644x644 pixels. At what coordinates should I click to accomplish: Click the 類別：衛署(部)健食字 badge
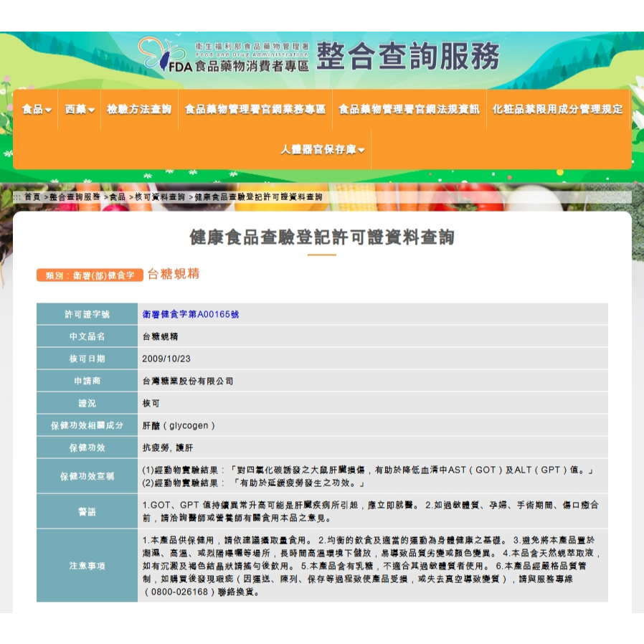pos(90,275)
